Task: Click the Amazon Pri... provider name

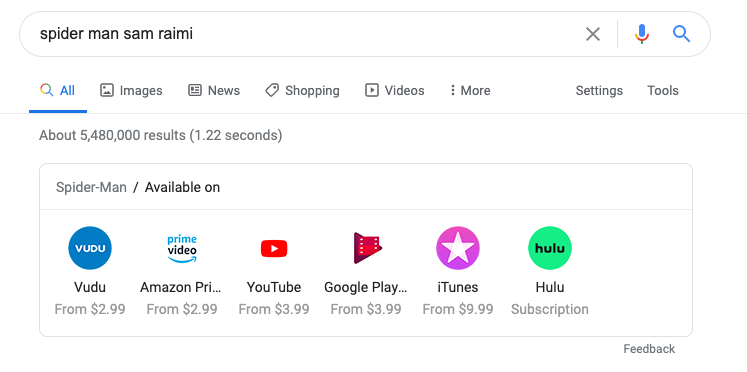Action: pyautogui.click(x=181, y=287)
